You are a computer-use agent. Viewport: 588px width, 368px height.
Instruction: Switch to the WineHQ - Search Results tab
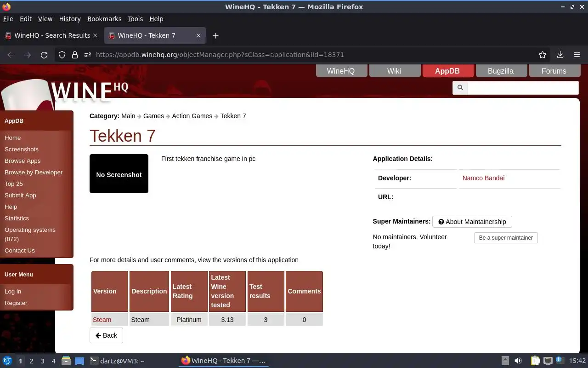pyautogui.click(x=51, y=35)
